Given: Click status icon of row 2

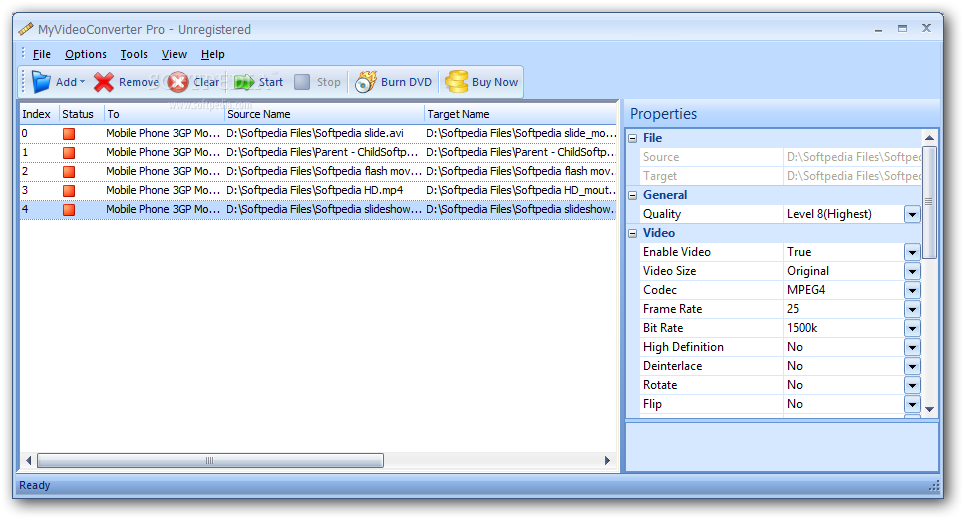Looking at the screenshot, I should click(x=69, y=172).
